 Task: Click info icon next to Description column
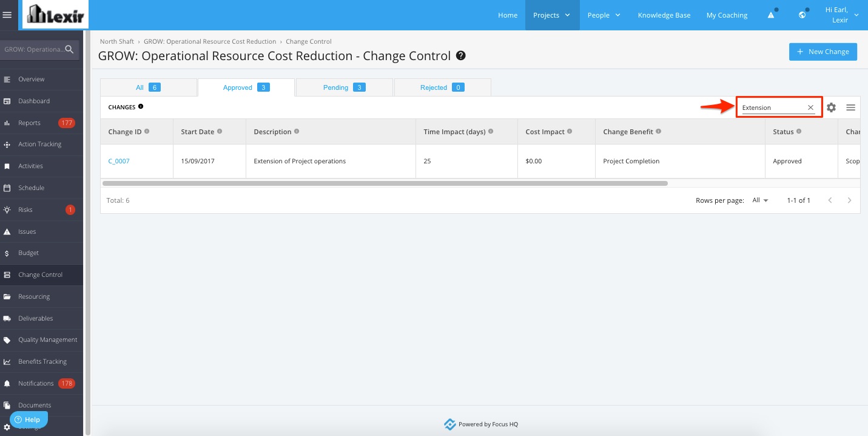click(297, 131)
